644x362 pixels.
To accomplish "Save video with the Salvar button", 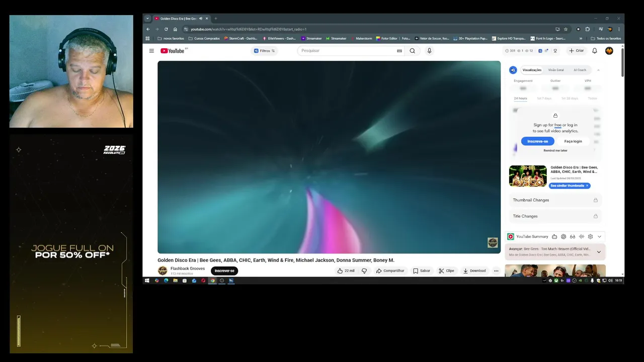I will (422, 270).
